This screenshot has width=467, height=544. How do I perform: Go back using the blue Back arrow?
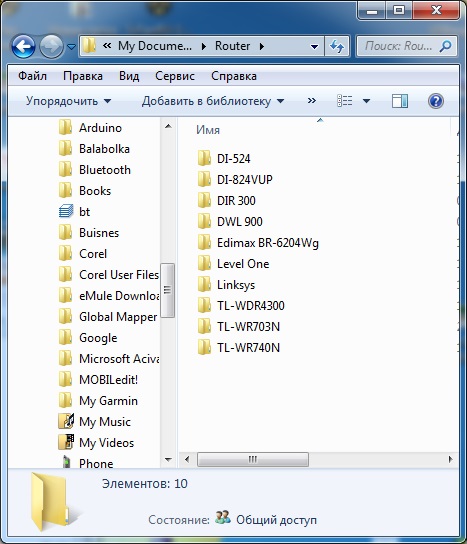23,46
